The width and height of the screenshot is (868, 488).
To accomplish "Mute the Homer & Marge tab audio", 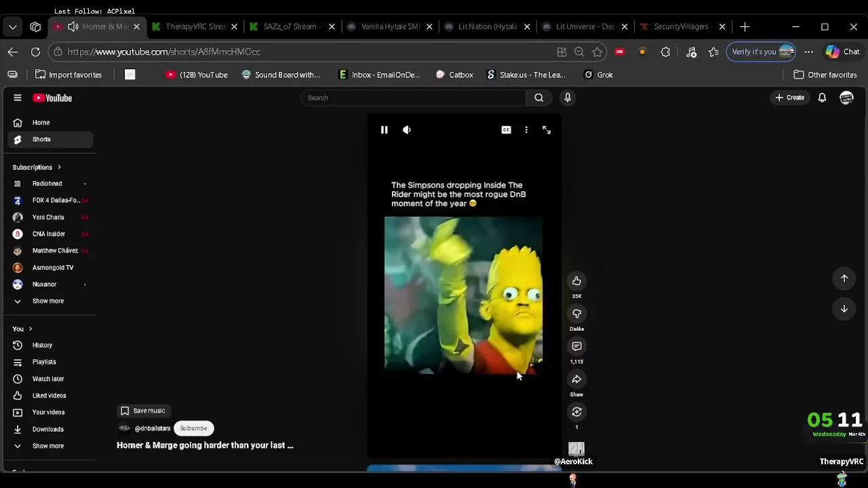I will pos(73,26).
